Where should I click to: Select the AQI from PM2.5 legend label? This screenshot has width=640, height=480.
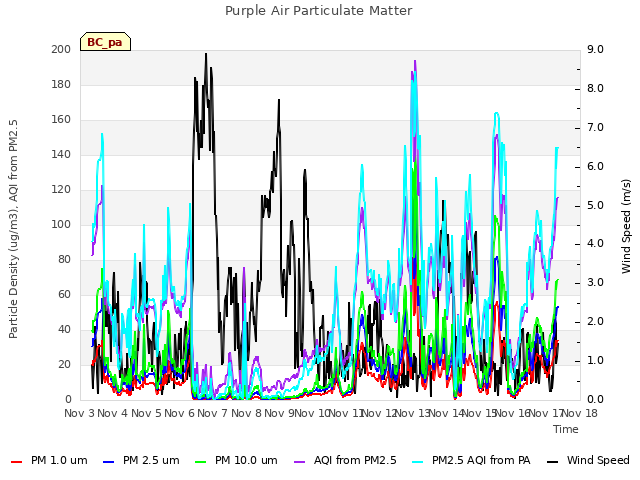(355, 460)
